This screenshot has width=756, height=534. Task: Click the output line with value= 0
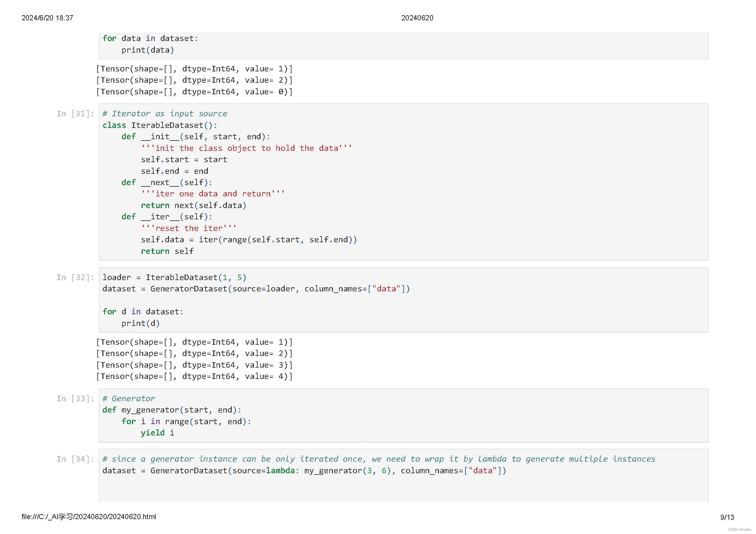pyautogui.click(x=194, y=91)
